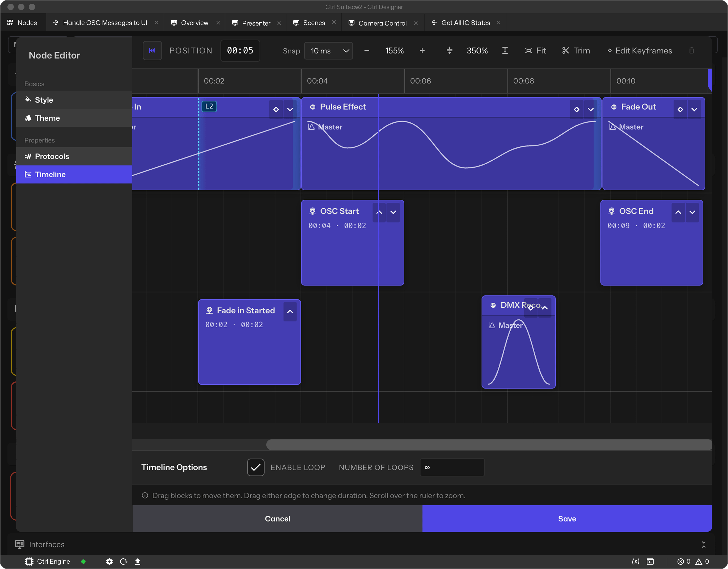Click globe icon on Fade in Started block
Screen dimensions: 728x569
(x=209, y=311)
